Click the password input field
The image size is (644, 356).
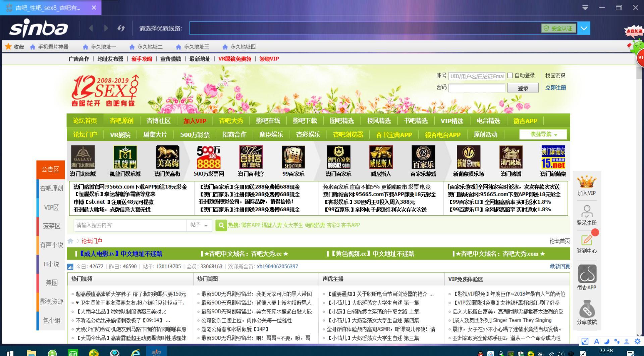point(477,88)
